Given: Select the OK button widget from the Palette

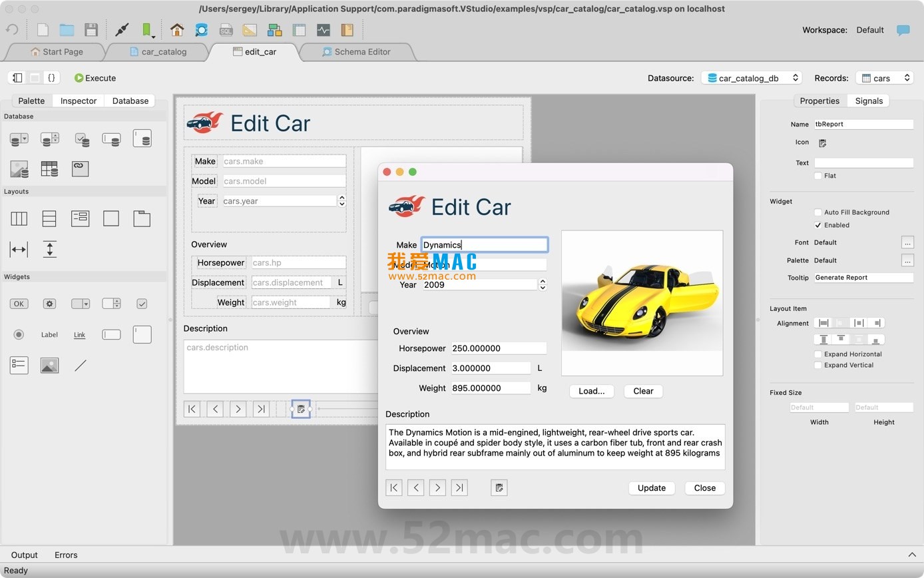Looking at the screenshot, I should click(19, 303).
